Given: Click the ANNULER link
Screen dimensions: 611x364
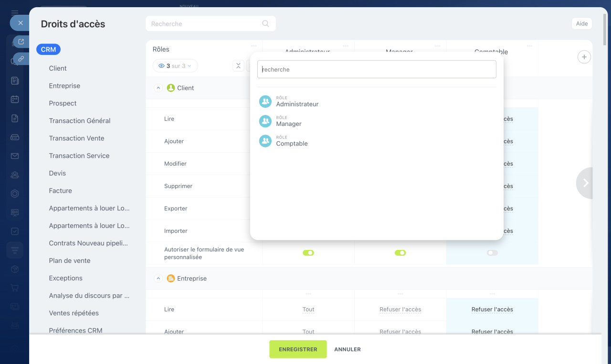Looking at the screenshot, I should pyautogui.click(x=348, y=349).
